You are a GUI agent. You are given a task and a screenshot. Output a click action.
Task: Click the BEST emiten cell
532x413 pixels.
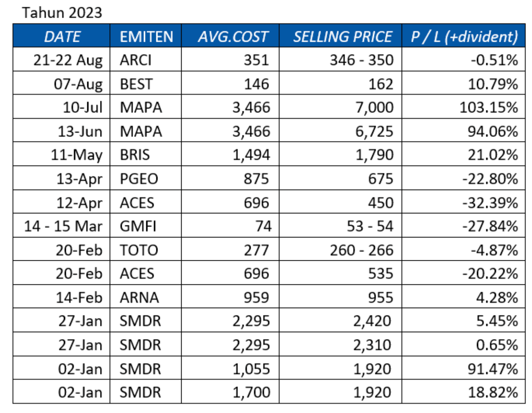pos(136,84)
